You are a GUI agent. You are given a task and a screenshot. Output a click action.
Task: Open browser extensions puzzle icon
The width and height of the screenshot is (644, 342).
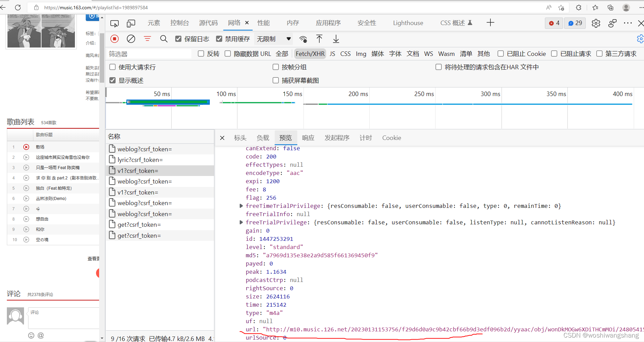pos(579,8)
